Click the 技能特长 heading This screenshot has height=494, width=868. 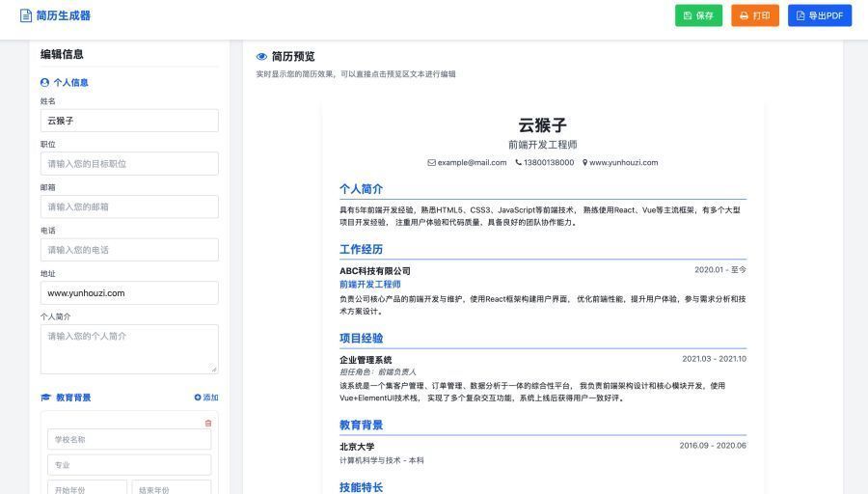coord(361,487)
